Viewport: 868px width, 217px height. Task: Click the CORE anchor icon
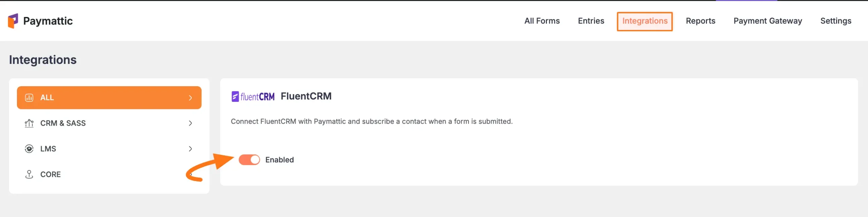tap(30, 174)
